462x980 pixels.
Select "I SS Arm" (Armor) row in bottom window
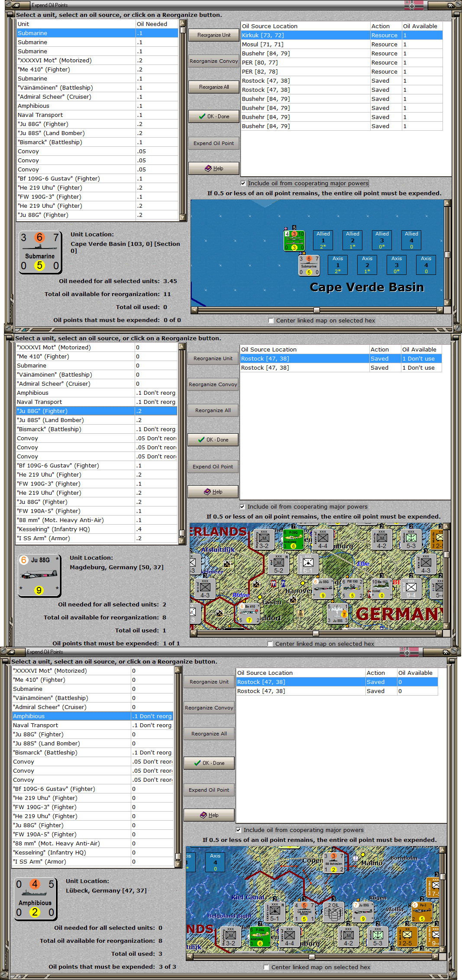click(x=93, y=862)
